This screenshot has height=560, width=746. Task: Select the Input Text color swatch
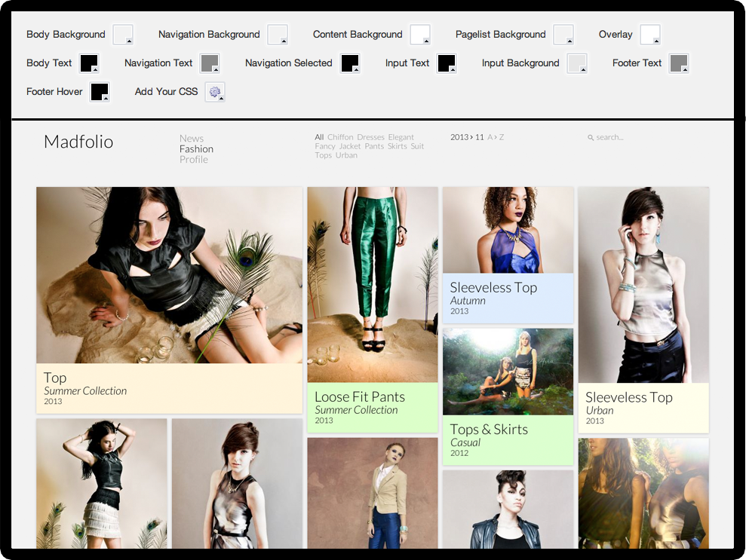coord(447,63)
